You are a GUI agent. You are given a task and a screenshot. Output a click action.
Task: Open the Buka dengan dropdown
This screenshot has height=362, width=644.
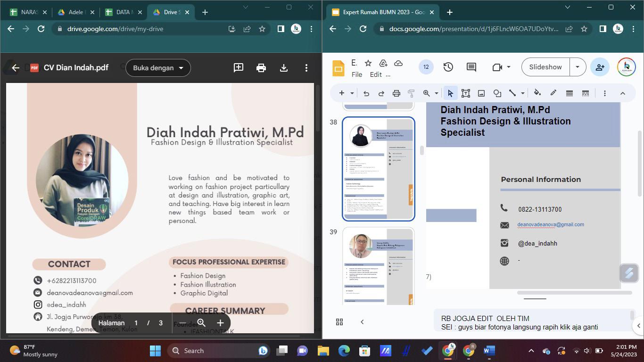pyautogui.click(x=158, y=68)
